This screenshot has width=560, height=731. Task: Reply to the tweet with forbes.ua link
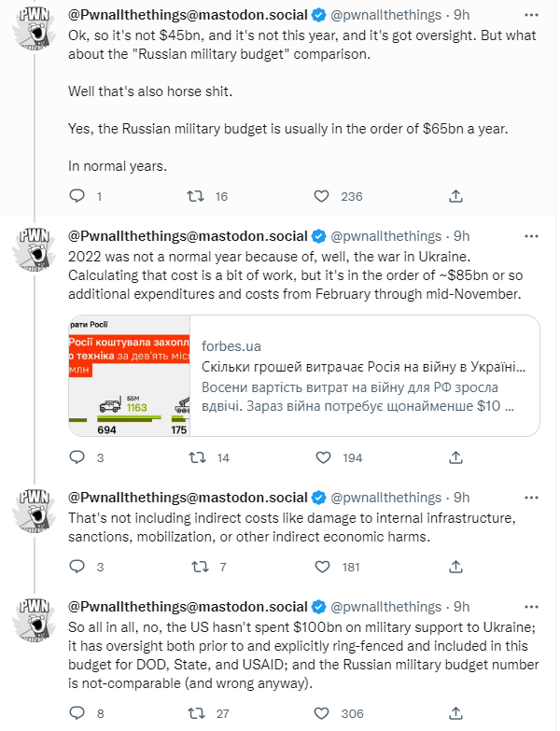pyautogui.click(x=77, y=457)
